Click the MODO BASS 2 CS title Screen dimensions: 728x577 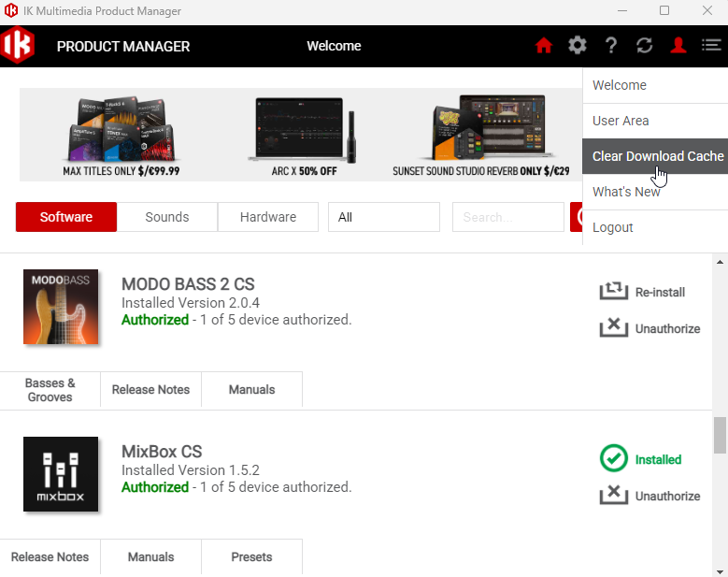coord(188,284)
